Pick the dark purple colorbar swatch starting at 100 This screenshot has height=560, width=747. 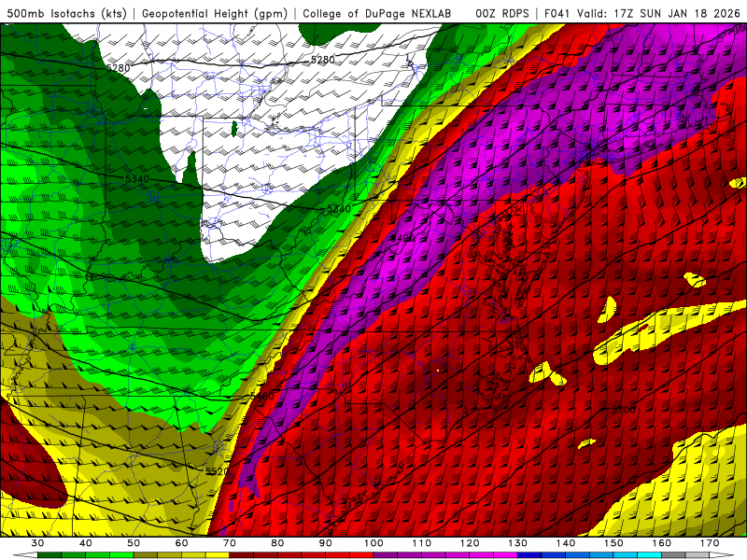coord(386,554)
